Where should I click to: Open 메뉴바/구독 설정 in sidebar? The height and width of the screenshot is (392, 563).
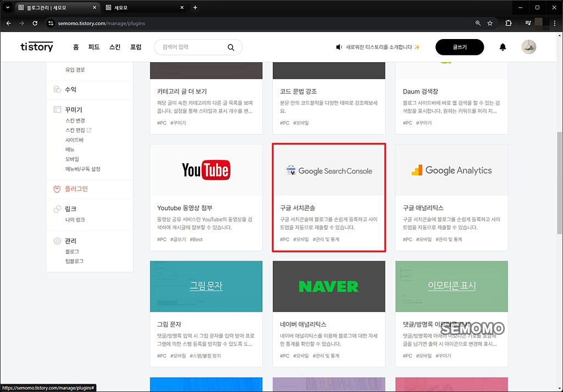[x=82, y=169]
